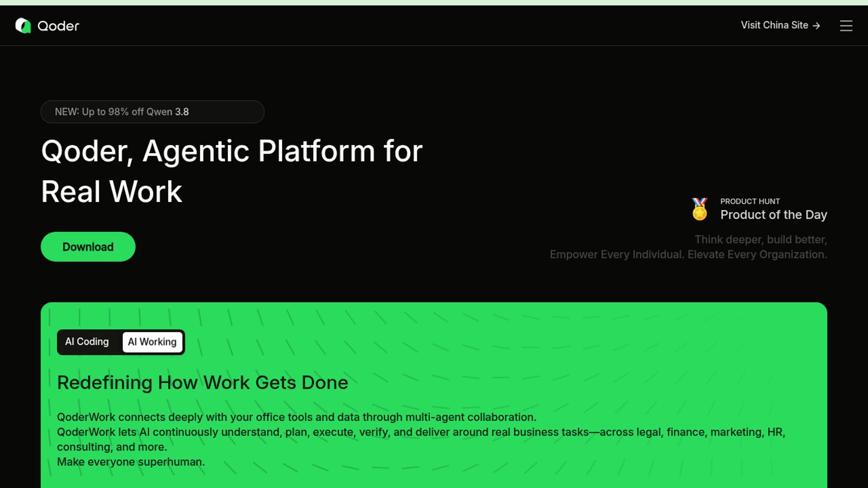Click the QoderWork connects deeply sentence
Image resolution: width=868 pixels, height=488 pixels.
(297, 417)
